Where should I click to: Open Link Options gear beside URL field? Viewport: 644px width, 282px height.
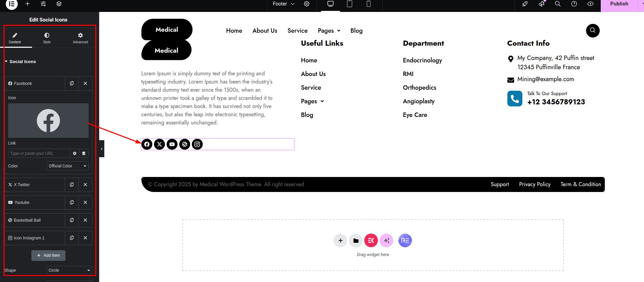pos(75,153)
